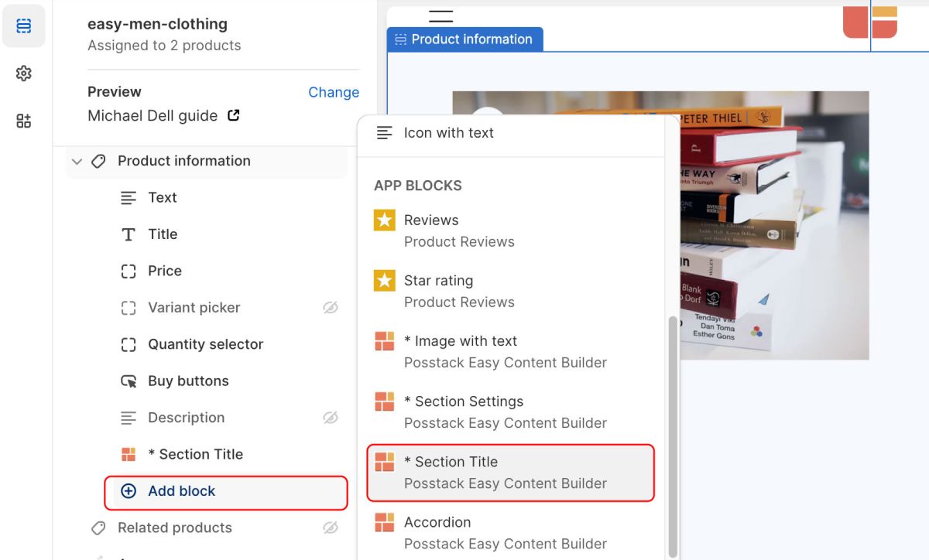
Task: Click the Accordion block icon
Action: tap(384, 522)
